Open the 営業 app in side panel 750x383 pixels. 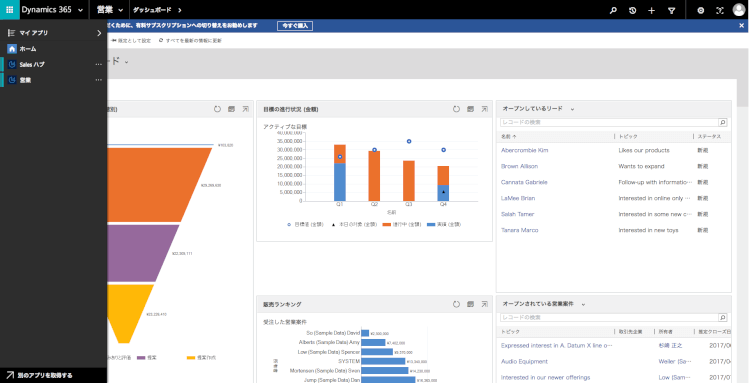tap(25, 80)
